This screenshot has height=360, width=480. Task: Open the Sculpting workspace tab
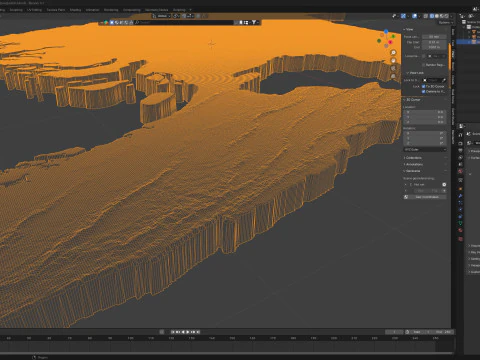[x=16, y=10]
